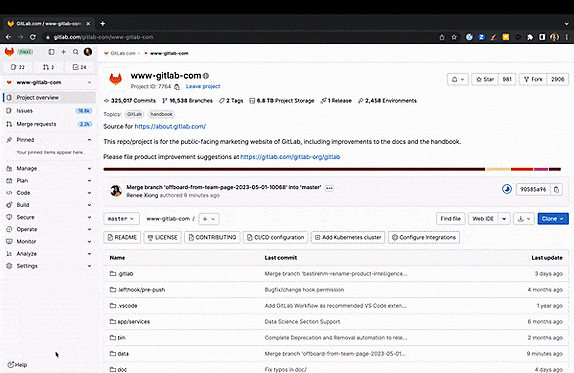Image resolution: width=574 pixels, height=373 pixels.
Task: Open a new browser tab
Action: pyautogui.click(x=103, y=23)
